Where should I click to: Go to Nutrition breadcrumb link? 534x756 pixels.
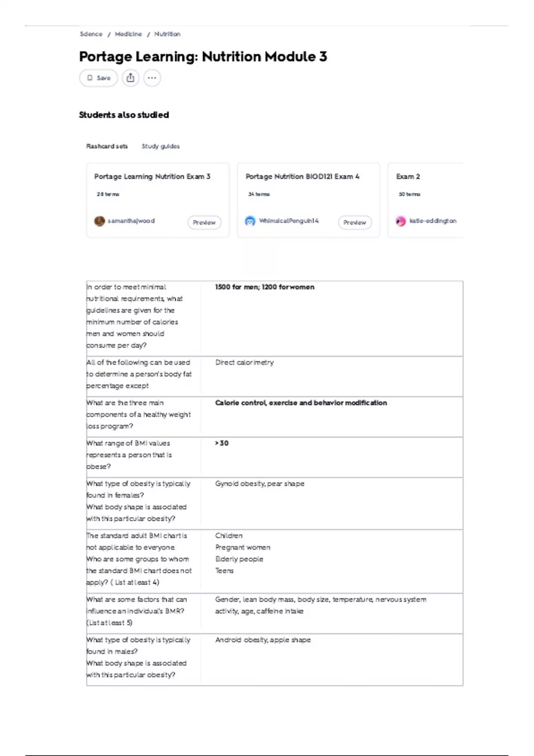167,34
